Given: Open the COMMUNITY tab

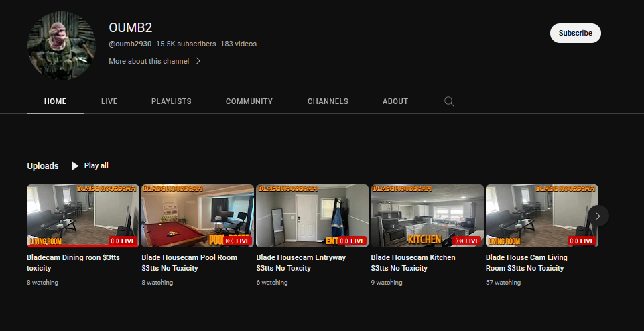Looking at the screenshot, I should coord(249,101).
